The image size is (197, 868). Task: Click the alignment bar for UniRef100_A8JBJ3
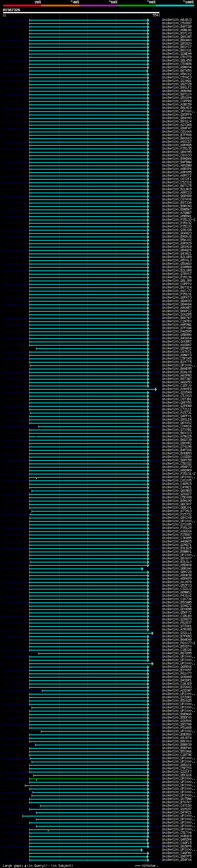coord(89,20)
